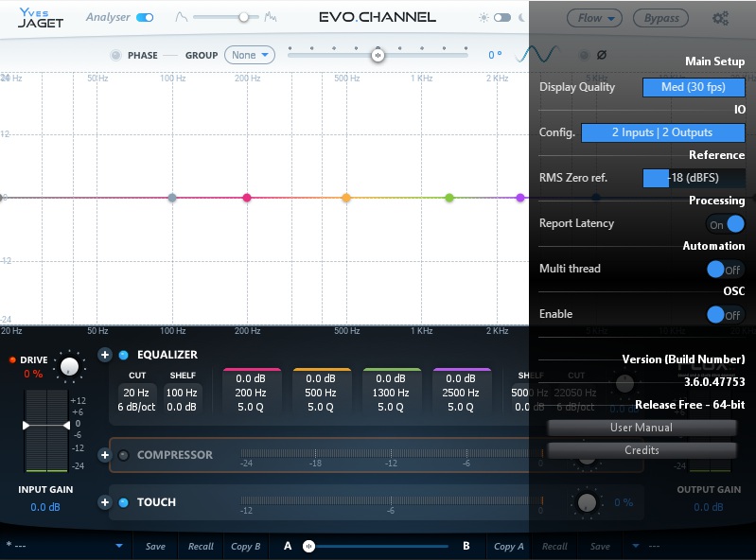This screenshot has width=756, height=560.
Task: Click the green 1300 Hz EQ node
Action: (x=449, y=198)
